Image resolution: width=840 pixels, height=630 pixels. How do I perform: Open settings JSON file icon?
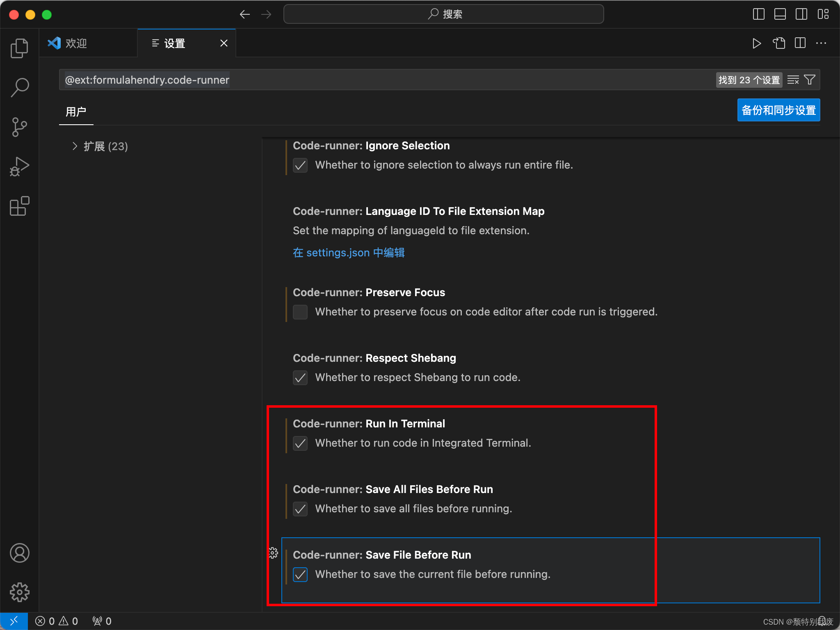coord(778,43)
